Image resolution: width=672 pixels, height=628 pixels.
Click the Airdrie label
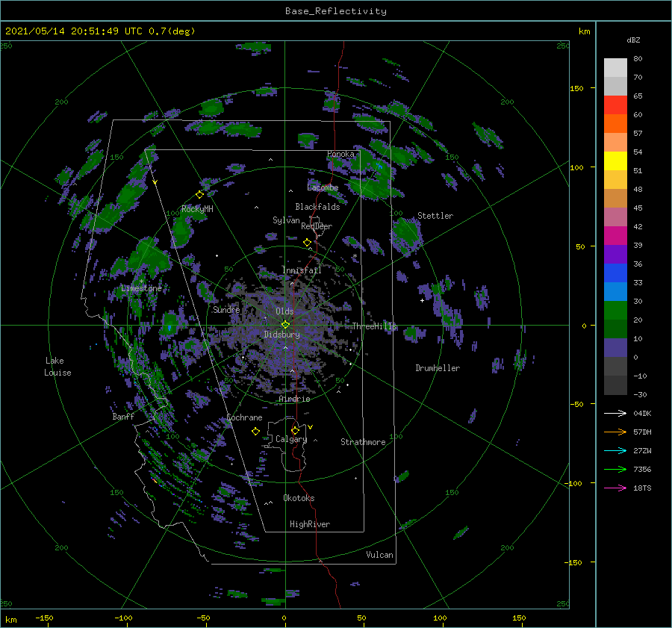(294, 399)
